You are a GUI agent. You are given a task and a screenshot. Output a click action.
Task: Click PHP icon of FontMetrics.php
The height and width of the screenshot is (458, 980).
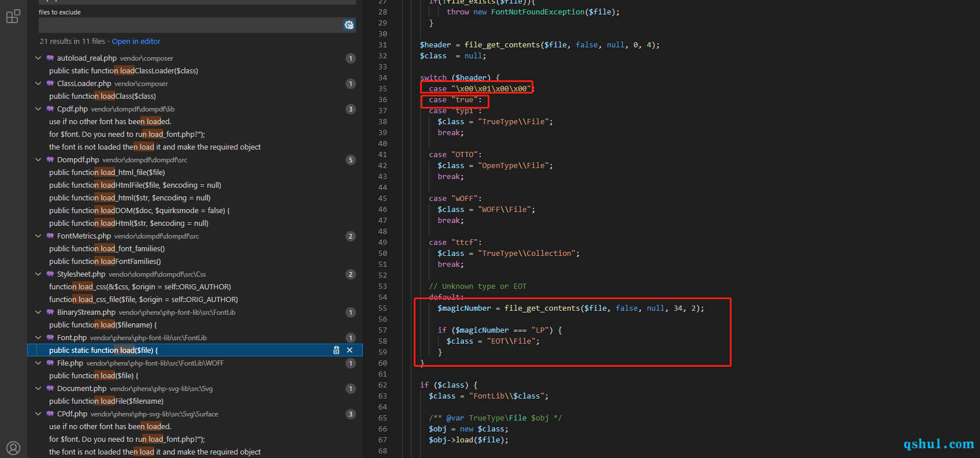coord(50,236)
